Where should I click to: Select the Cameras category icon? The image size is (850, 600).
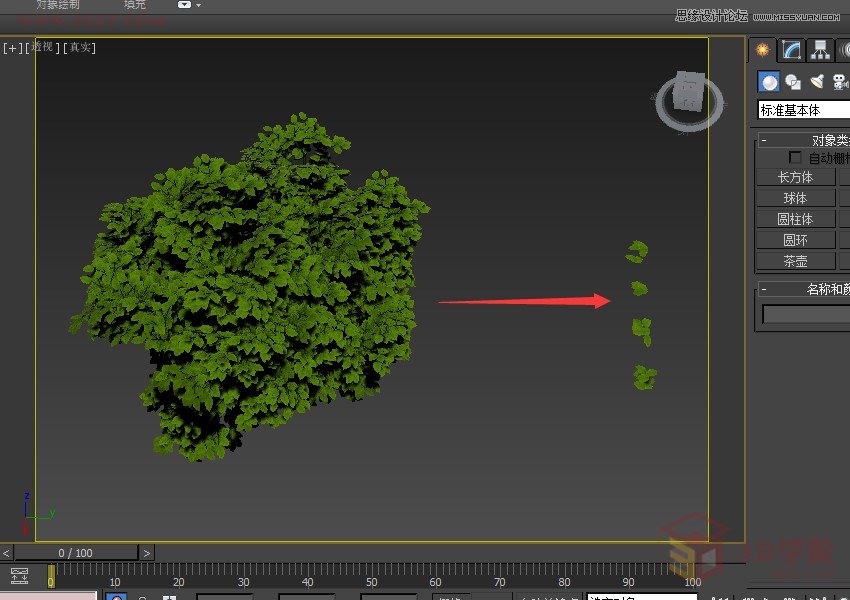840,82
